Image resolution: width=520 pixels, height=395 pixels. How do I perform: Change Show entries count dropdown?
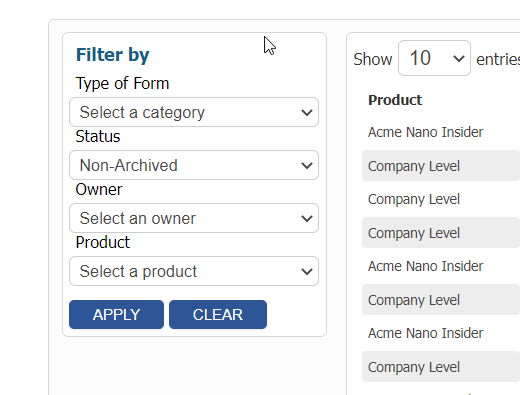point(434,58)
